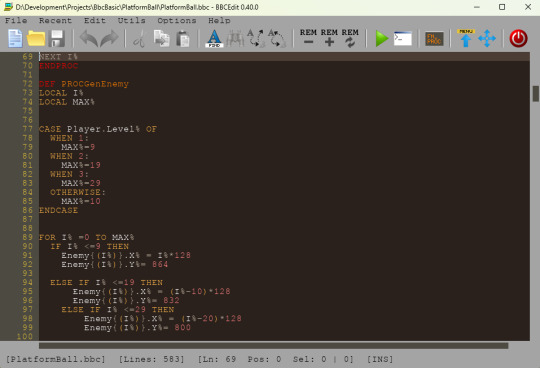Save the file using the floppy disk icon
The width and height of the screenshot is (540, 368).
pos(56,38)
